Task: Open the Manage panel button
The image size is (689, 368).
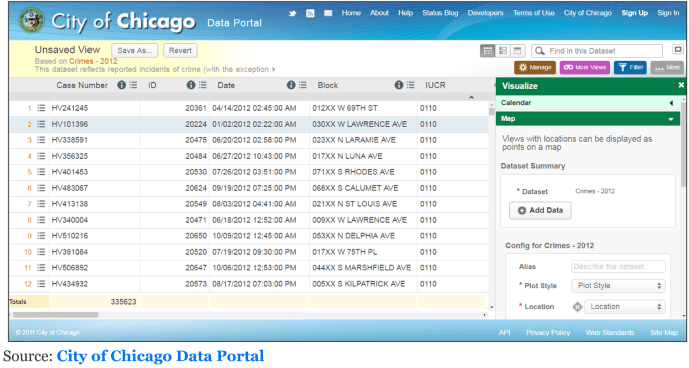Action: [x=535, y=67]
